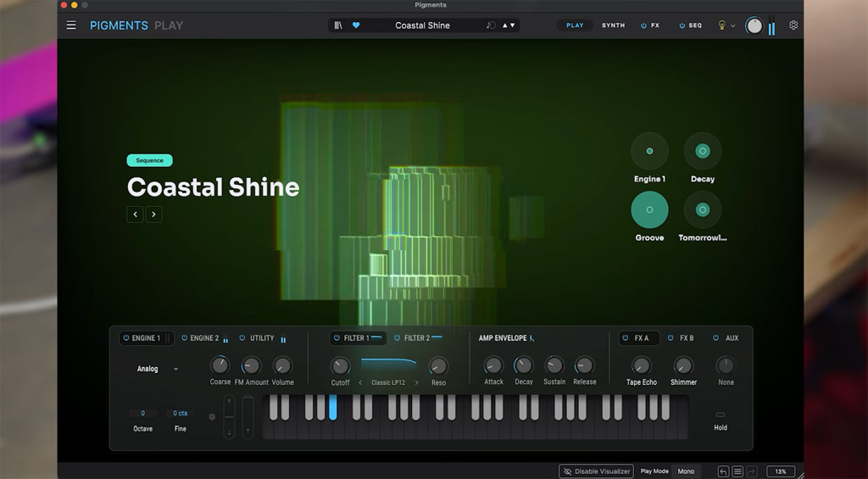The width and height of the screenshot is (868, 479).
Task: Open the FX view tab
Action: click(x=655, y=25)
